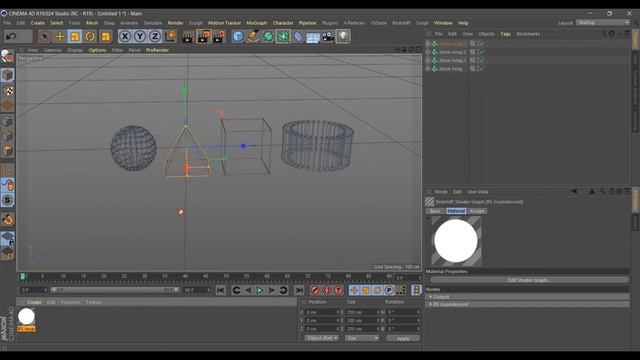Toggle Autokeying red button
640x360 pixels.
(x=327, y=290)
